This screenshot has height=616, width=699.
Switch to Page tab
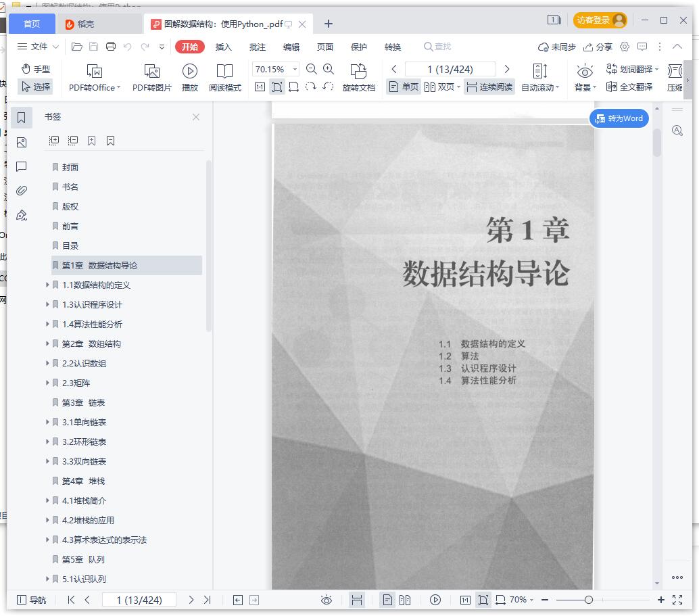click(325, 47)
